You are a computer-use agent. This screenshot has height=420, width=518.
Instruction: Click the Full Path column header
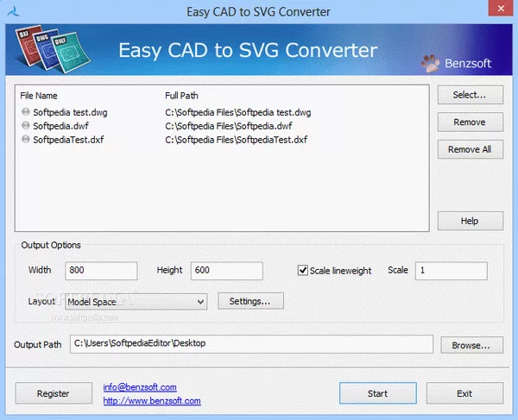click(x=181, y=96)
